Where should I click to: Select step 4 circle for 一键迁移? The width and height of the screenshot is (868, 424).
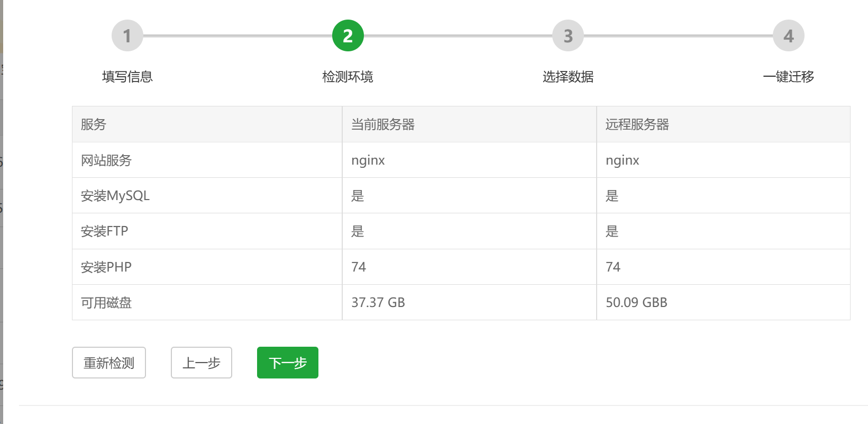click(x=789, y=36)
